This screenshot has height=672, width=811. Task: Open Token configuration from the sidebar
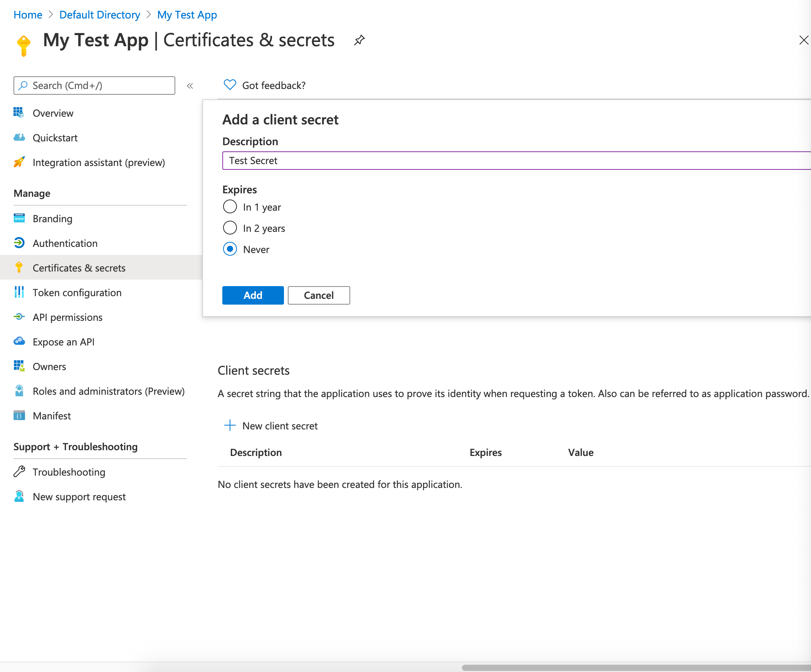tap(77, 293)
